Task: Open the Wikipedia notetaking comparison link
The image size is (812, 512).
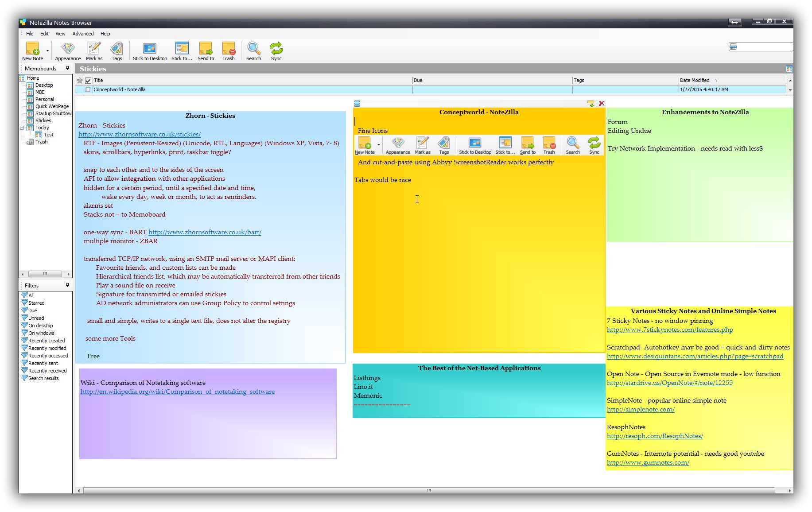Action: [x=178, y=392]
